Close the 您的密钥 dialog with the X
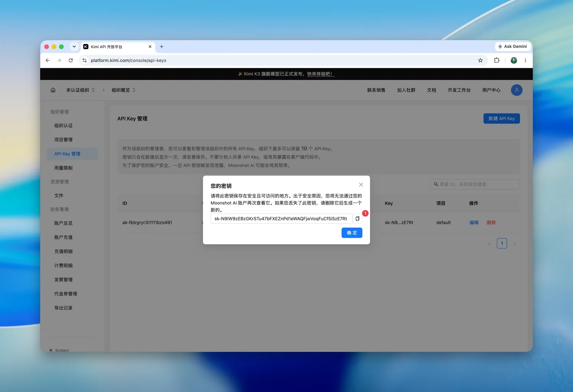The height and width of the screenshot is (392, 573). pyautogui.click(x=361, y=185)
